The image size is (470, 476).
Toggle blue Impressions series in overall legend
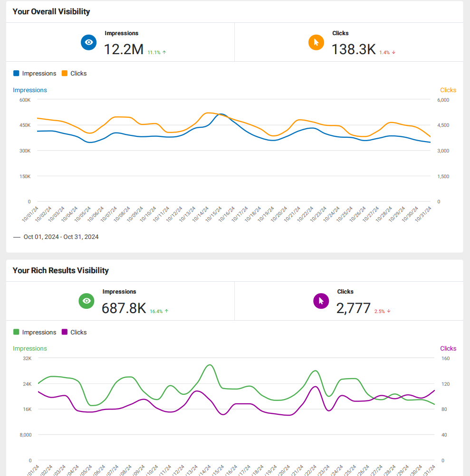tap(35, 74)
